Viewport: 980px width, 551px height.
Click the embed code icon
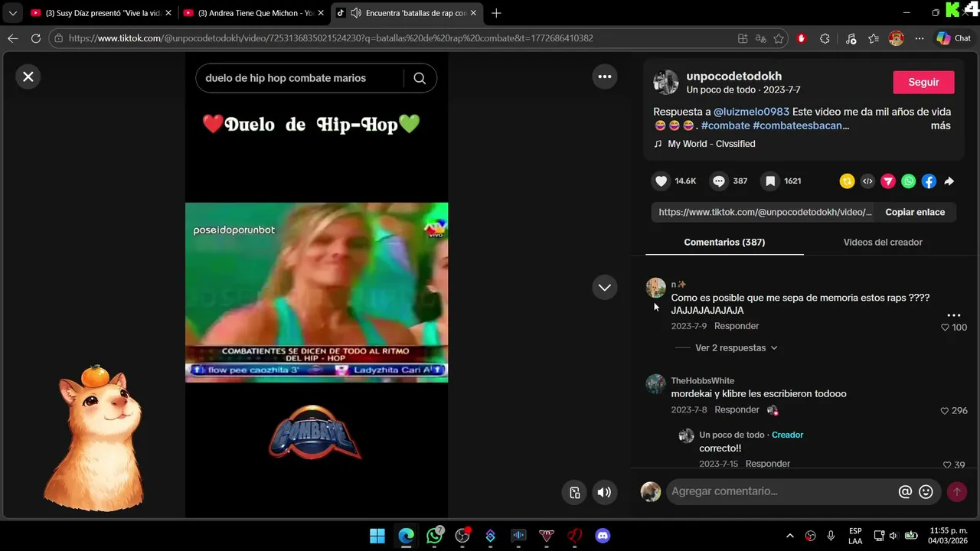(867, 181)
